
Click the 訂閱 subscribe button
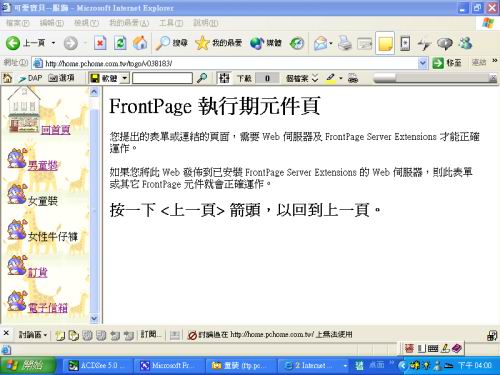click(x=150, y=334)
